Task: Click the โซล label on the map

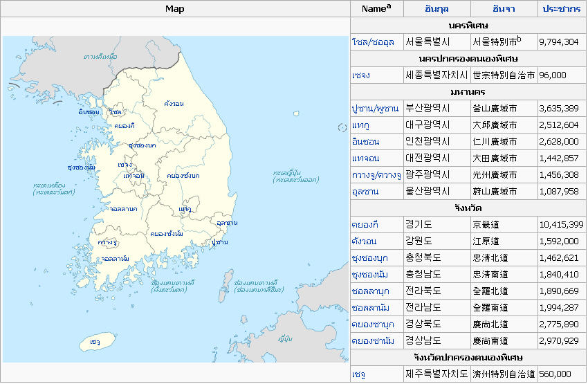Action: click(x=116, y=112)
